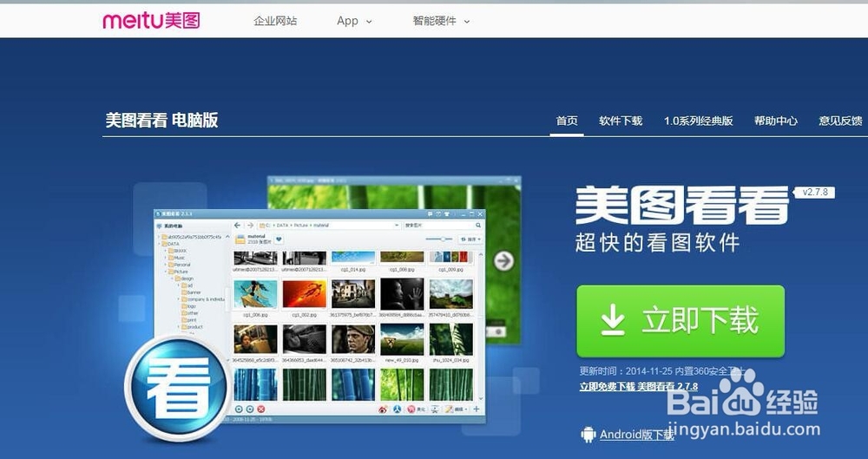Click the thumbnail pane scroll-down arrow

point(481,398)
